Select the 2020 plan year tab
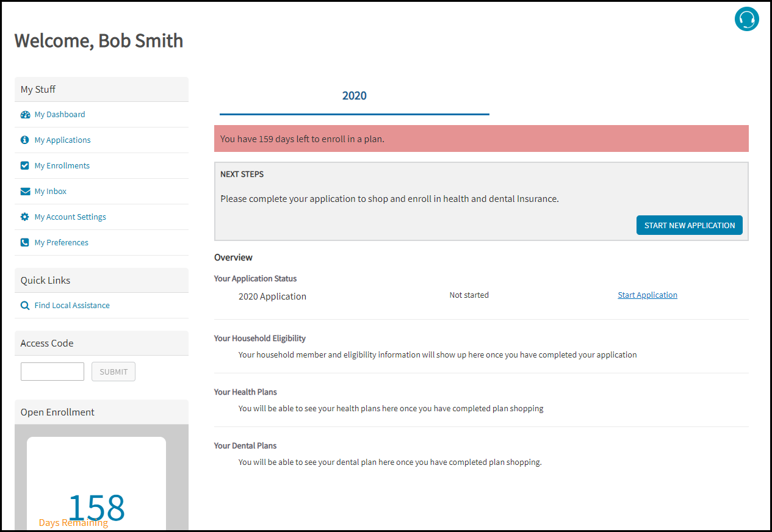The width and height of the screenshot is (772, 532). pos(355,96)
